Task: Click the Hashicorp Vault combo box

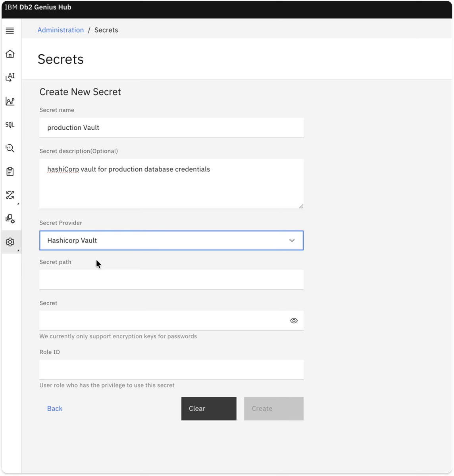Action: pyautogui.click(x=171, y=240)
